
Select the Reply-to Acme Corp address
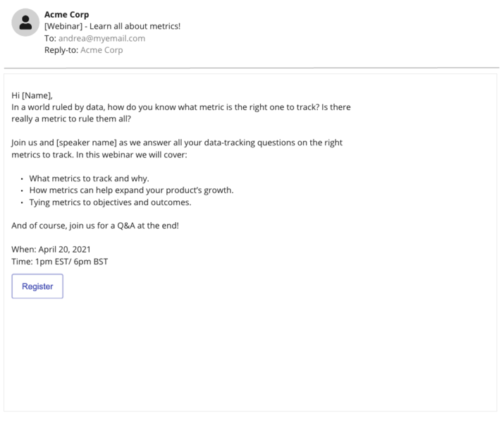tap(102, 50)
